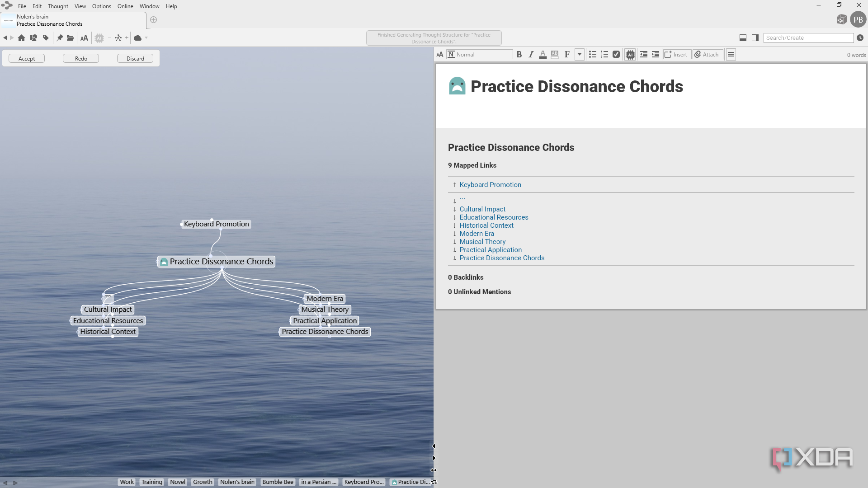Viewport: 868px width, 488px height.
Task: Toggle the bottom panel layout icon
Action: [x=743, y=38]
